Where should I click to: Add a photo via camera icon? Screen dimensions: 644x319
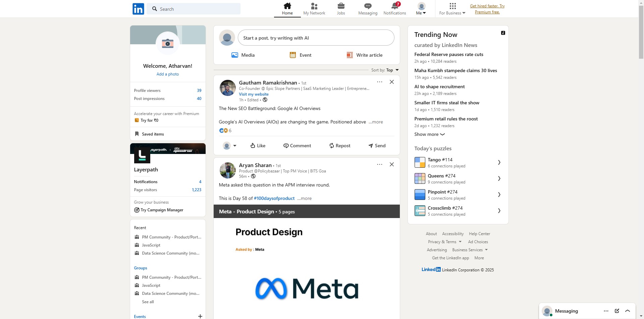pyautogui.click(x=168, y=44)
